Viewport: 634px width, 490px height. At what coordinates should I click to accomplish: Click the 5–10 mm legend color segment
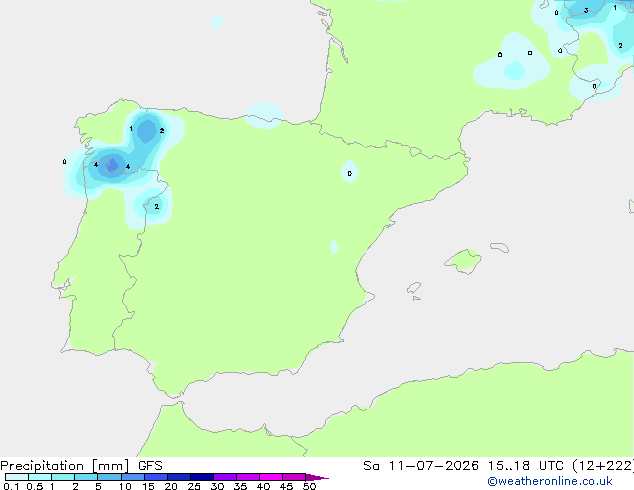[109, 477]
